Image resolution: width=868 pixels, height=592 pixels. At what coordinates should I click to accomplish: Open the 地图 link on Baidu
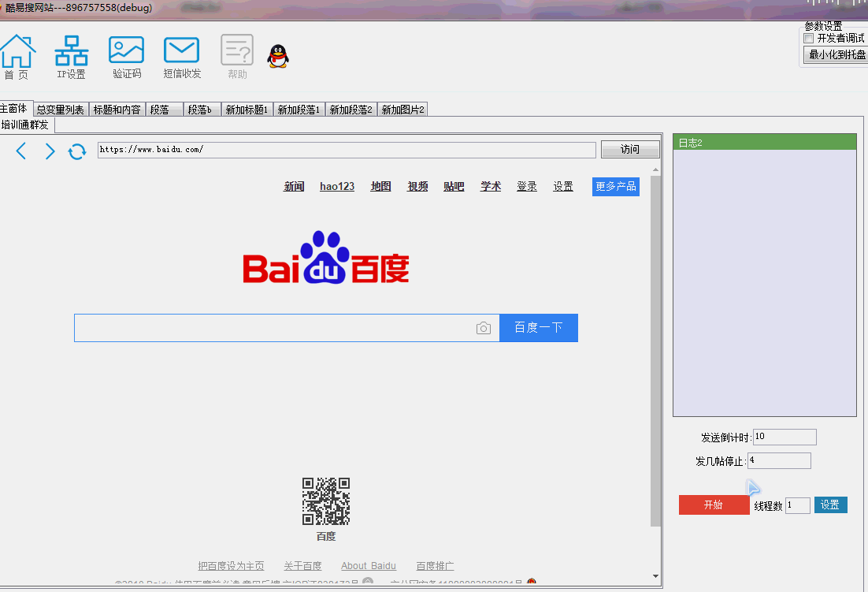[x=381, y=187]
